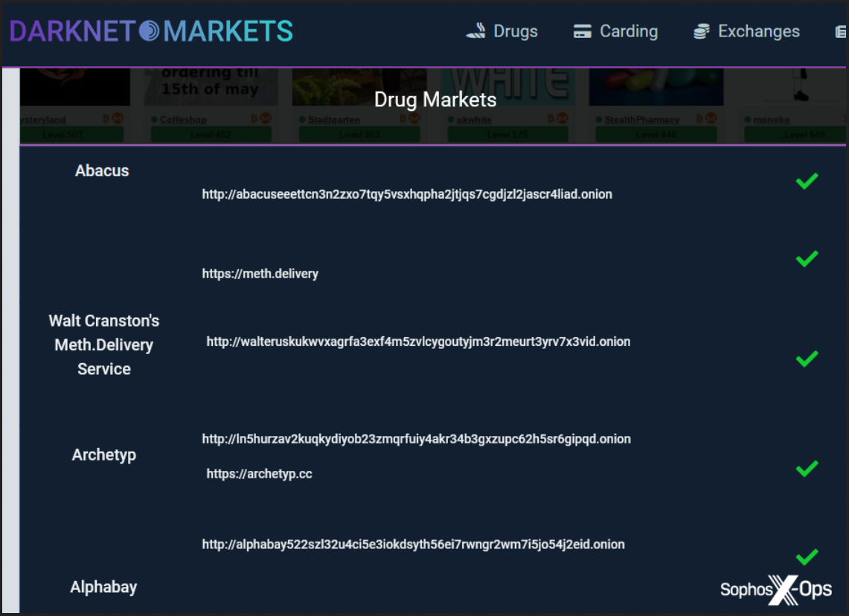Open the Exchanges menu item

click(x=746, y=31)
